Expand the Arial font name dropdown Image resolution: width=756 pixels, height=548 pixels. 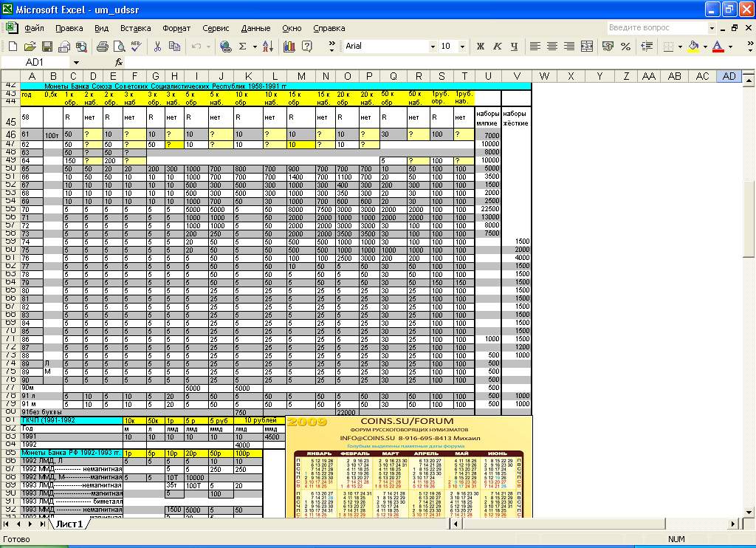pyautogui.click(x=431, y=47)
